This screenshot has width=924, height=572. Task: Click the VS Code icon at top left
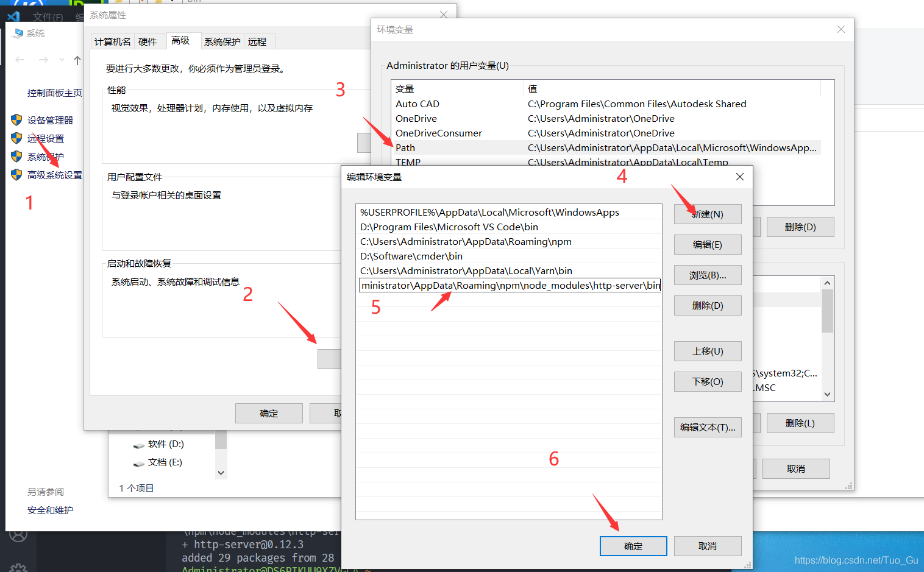(x=14, y=16)
